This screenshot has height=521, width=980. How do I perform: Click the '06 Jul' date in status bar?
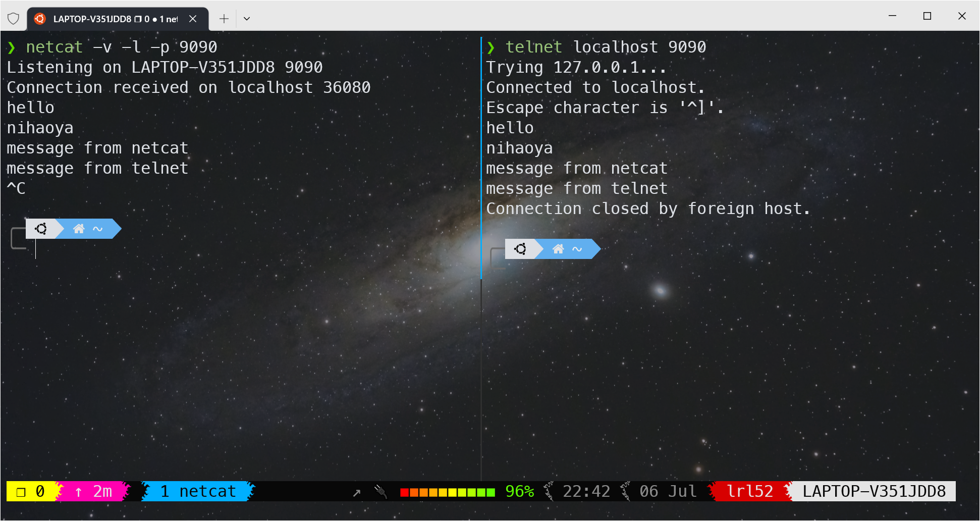668,491
